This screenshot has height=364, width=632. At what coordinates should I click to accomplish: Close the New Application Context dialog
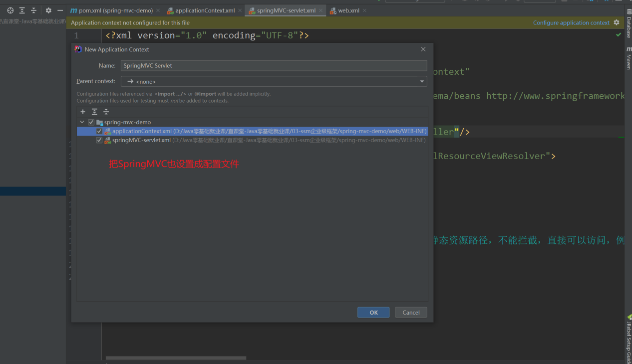click(423, 49)
